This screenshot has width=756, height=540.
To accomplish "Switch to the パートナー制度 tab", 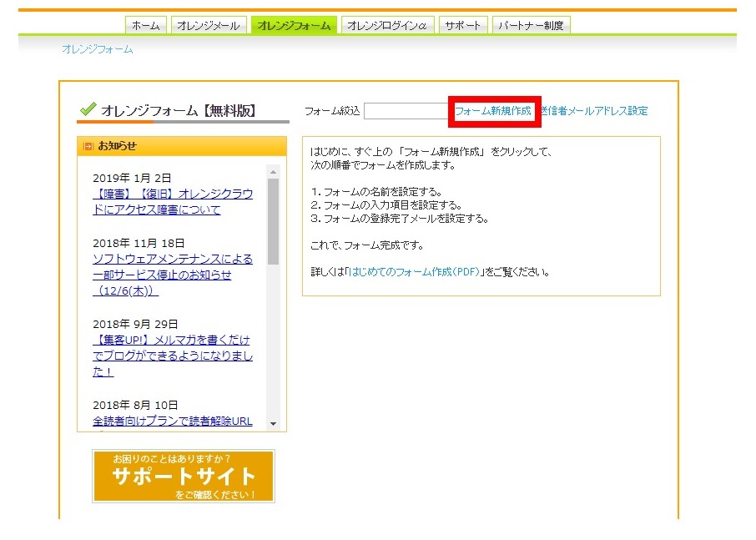I will pyautogui.click(x=531, y=26).
